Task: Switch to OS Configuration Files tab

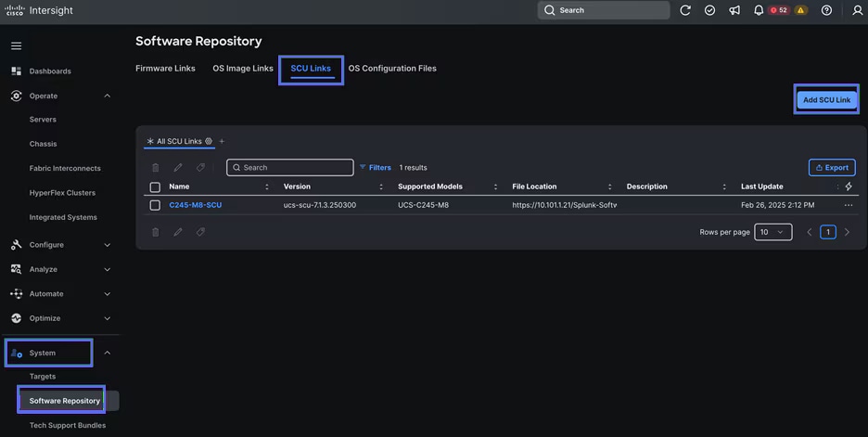Action: click(x=392, y=68)
